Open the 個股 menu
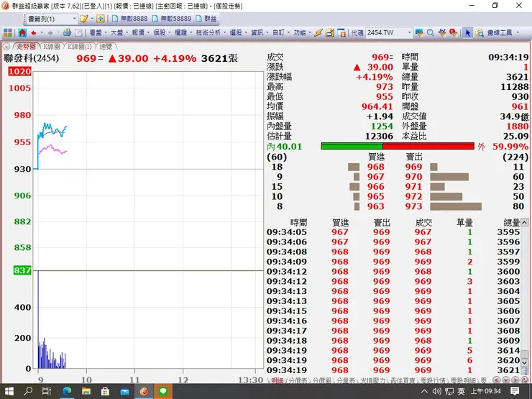 click(x=162, y=33)
